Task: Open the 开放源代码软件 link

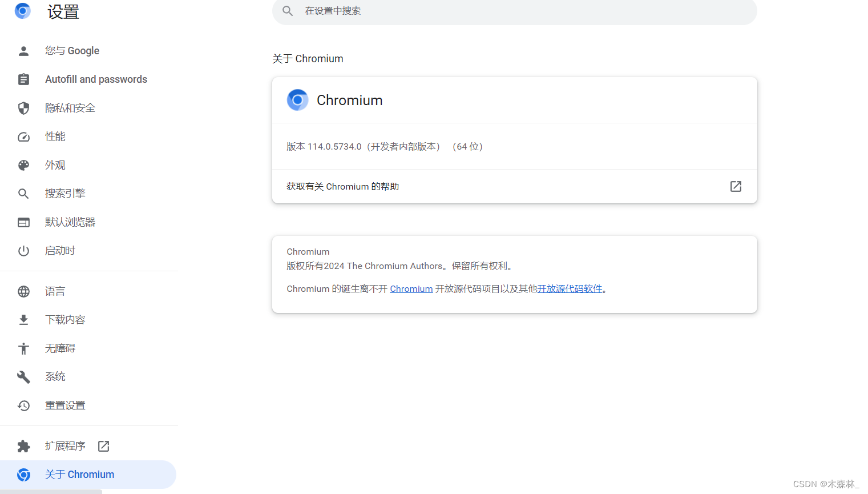Action: [570, 289]
